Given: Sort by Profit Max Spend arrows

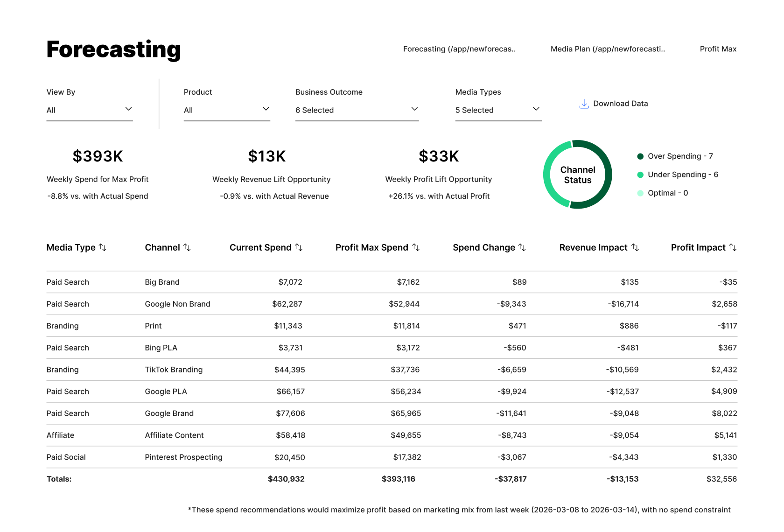Looking at the screenshot, I should pyautogui.click(x=416, y=247).
